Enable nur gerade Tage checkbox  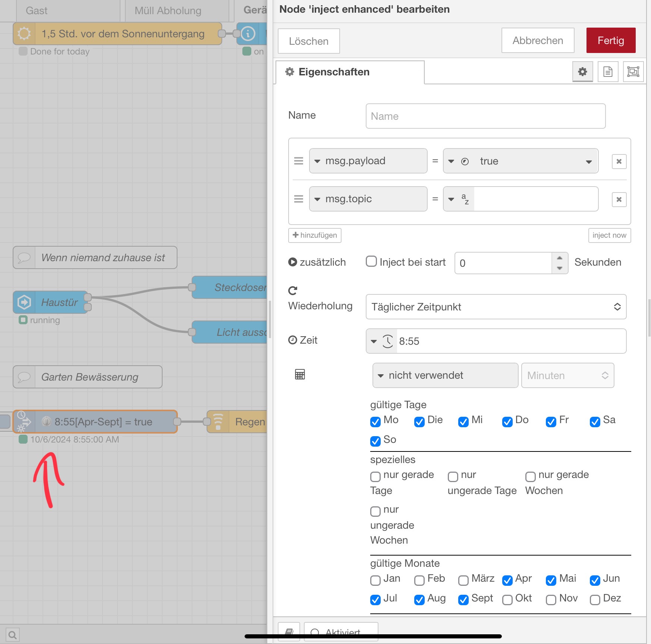(x=375, y=476)
